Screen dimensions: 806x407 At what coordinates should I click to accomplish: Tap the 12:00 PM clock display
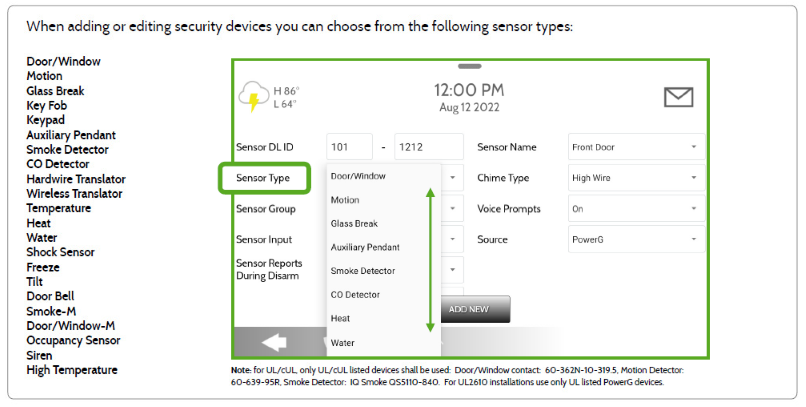coord(469,91)
